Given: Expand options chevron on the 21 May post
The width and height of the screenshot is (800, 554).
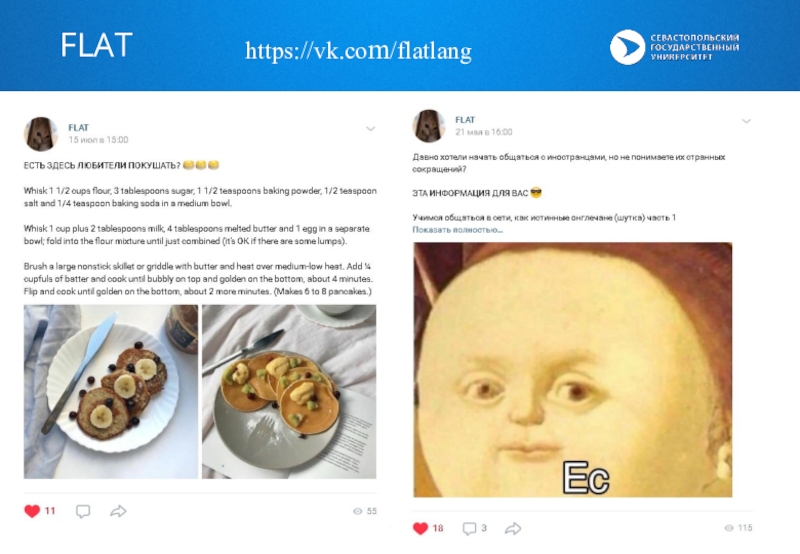Looking at the screenshot, I should (x=746, y=121).
